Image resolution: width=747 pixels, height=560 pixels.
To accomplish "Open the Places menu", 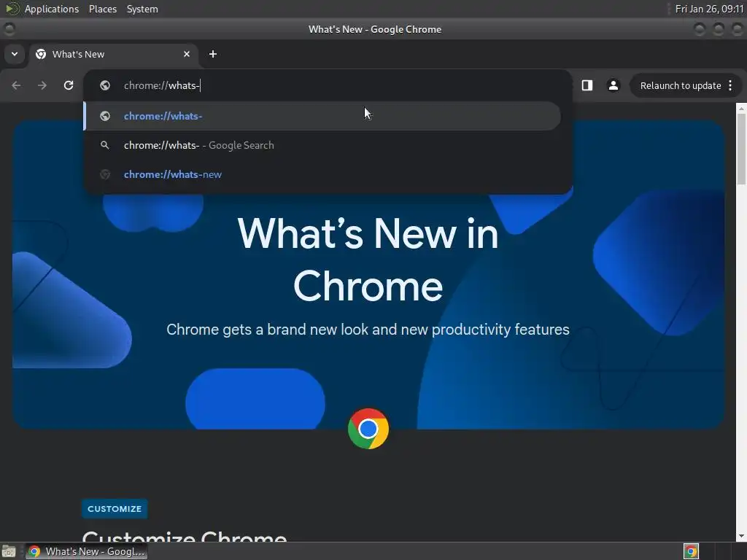I will [x=102, y=9].
